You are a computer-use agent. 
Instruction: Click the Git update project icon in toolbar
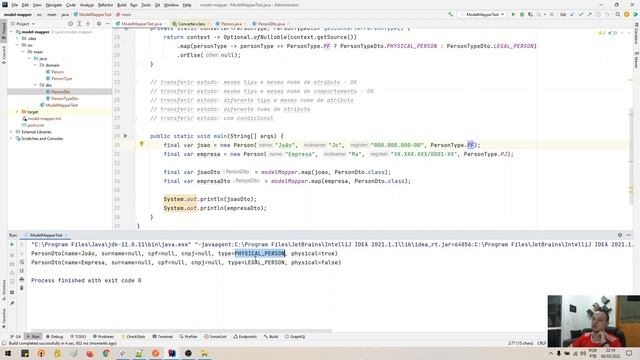[572, 14]
